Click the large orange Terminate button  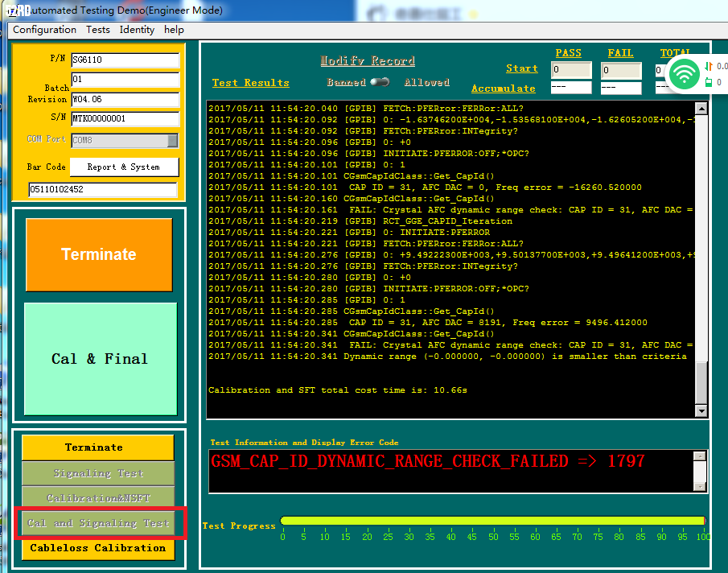tap(99, 254)
